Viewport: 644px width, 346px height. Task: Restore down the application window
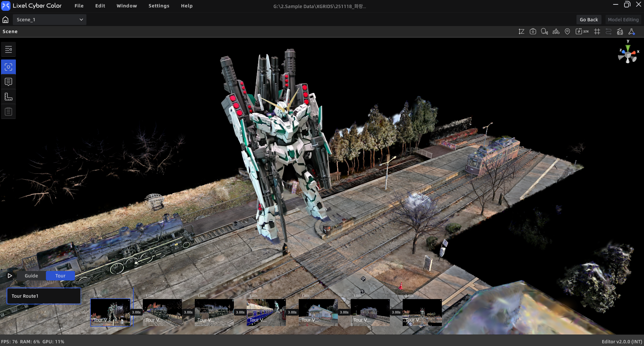coord(627,4)
